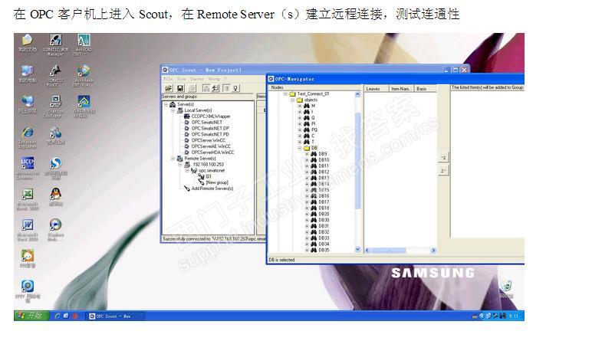The image size is (602, 364).
Task: Expand the DB20 node
Action: 307,214
